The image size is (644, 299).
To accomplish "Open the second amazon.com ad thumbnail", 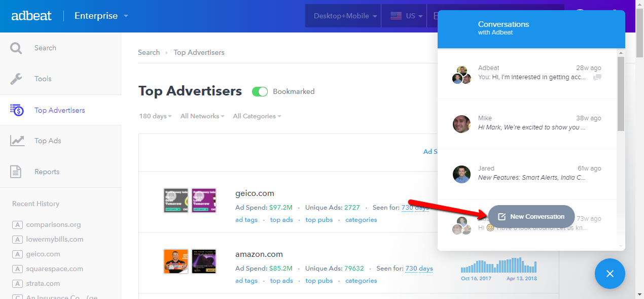I will click(204, 261).
